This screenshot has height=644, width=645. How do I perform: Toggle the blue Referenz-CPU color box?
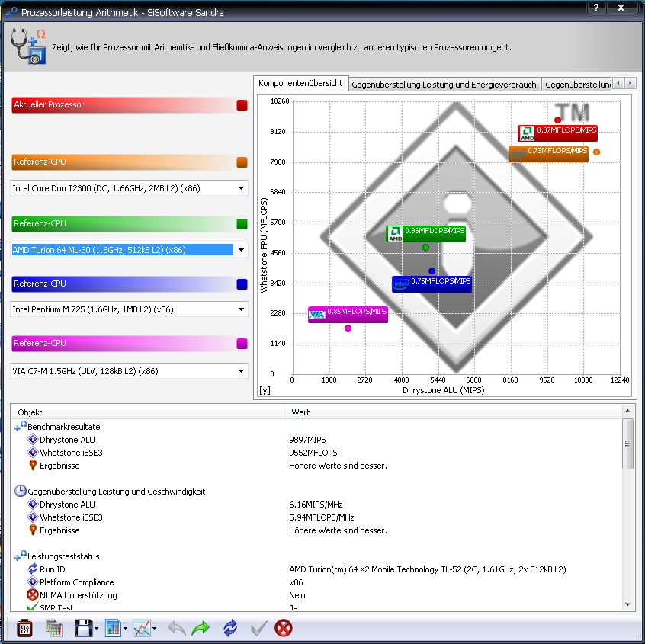pos(242,284)
